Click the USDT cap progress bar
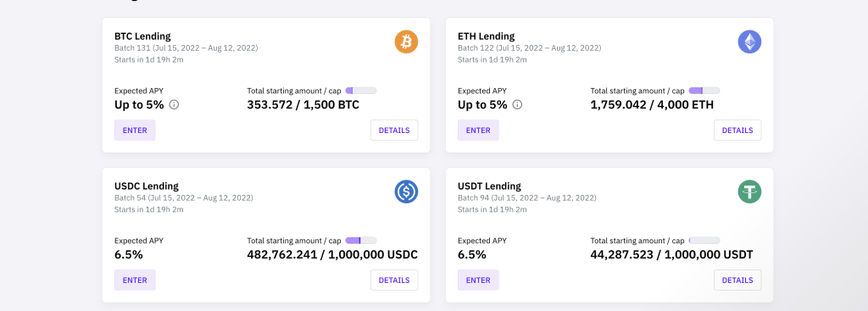The width and height of the screenshot is (868, 311). point(704,241)
